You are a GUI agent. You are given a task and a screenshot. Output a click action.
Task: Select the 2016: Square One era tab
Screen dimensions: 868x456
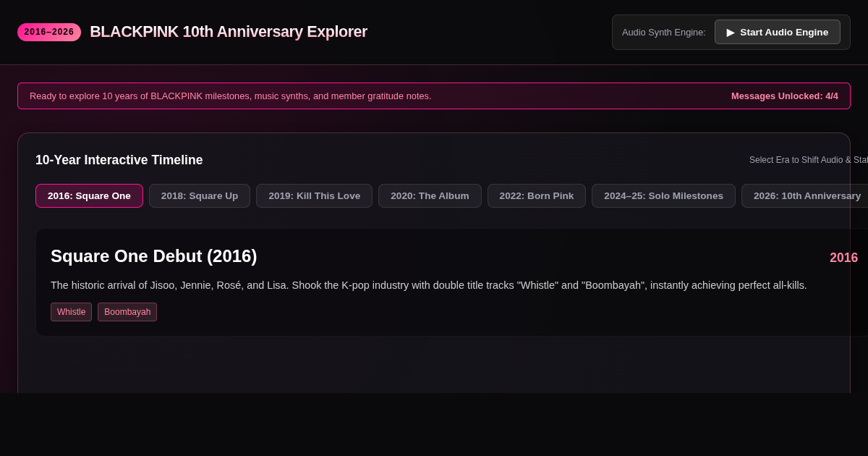(x=89, y=195)
